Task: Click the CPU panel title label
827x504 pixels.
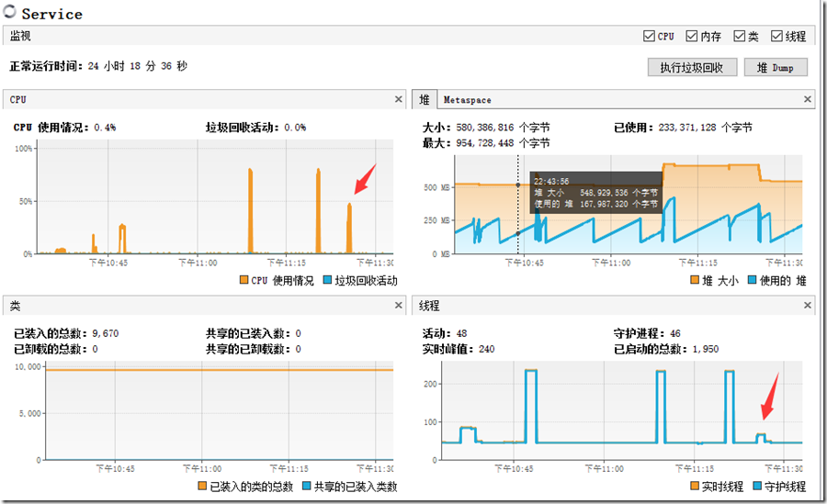Action: tap(18, 100)
